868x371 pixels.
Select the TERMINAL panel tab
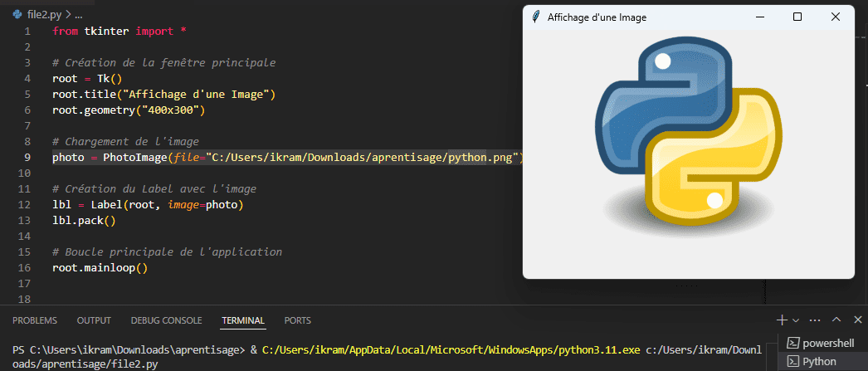tap(243, 320)
